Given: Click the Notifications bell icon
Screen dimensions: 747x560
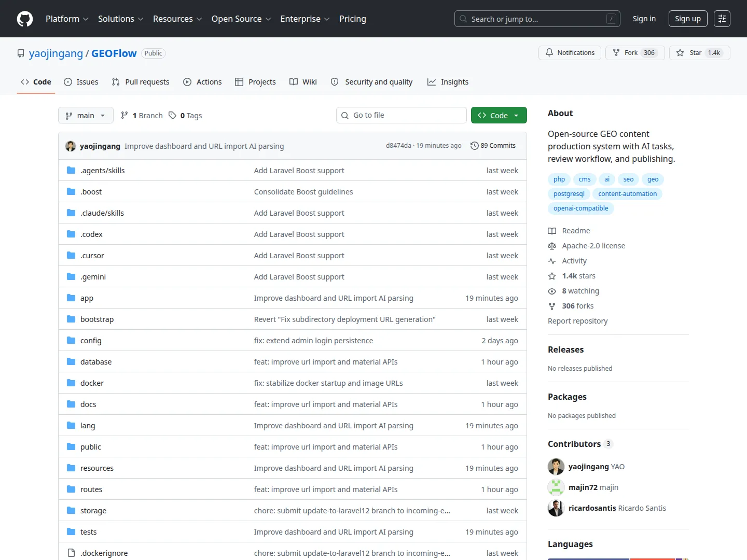Looking at the screenshot, I should tap(549, 53).
